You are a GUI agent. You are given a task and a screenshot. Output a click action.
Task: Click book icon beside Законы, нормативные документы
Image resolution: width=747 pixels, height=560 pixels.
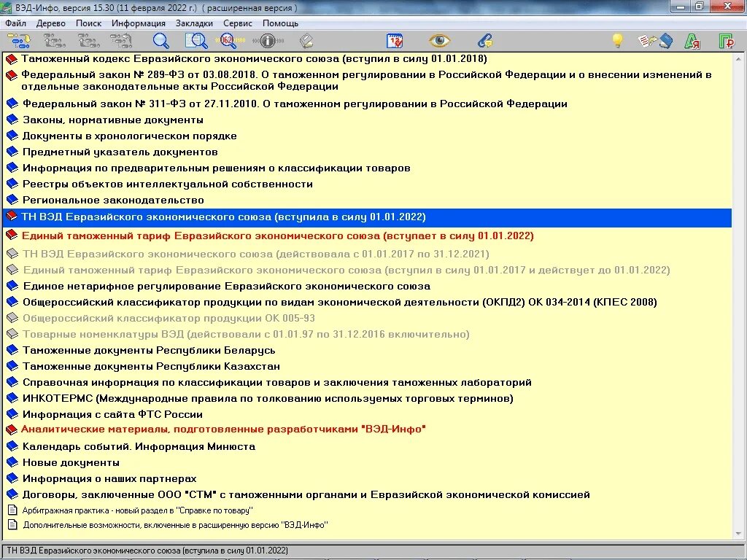click(12, 120)
